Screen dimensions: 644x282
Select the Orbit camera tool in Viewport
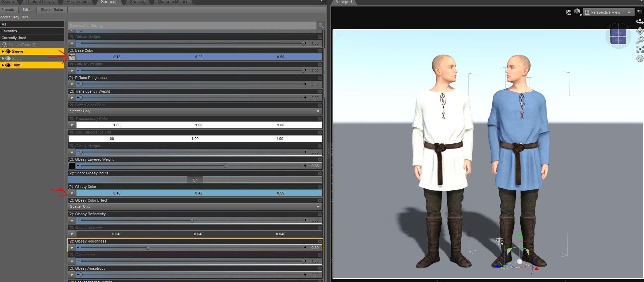point(640,21)
